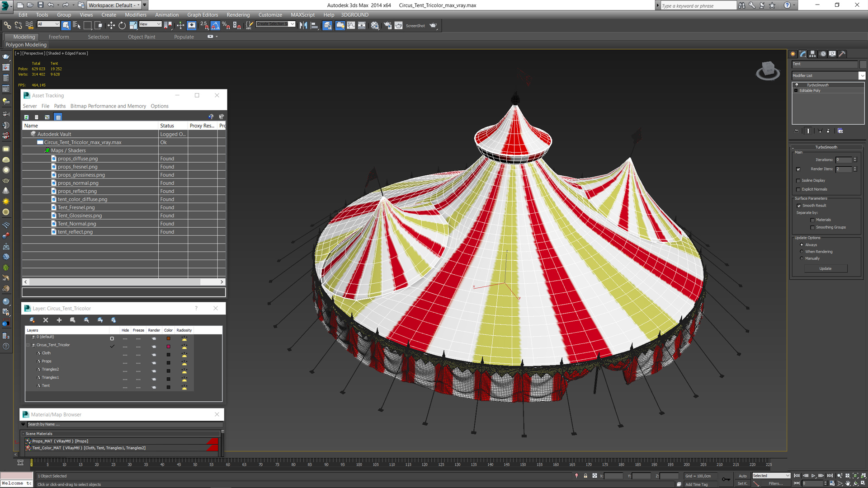Enable Separate by Materials checkbox

point(812,220)
